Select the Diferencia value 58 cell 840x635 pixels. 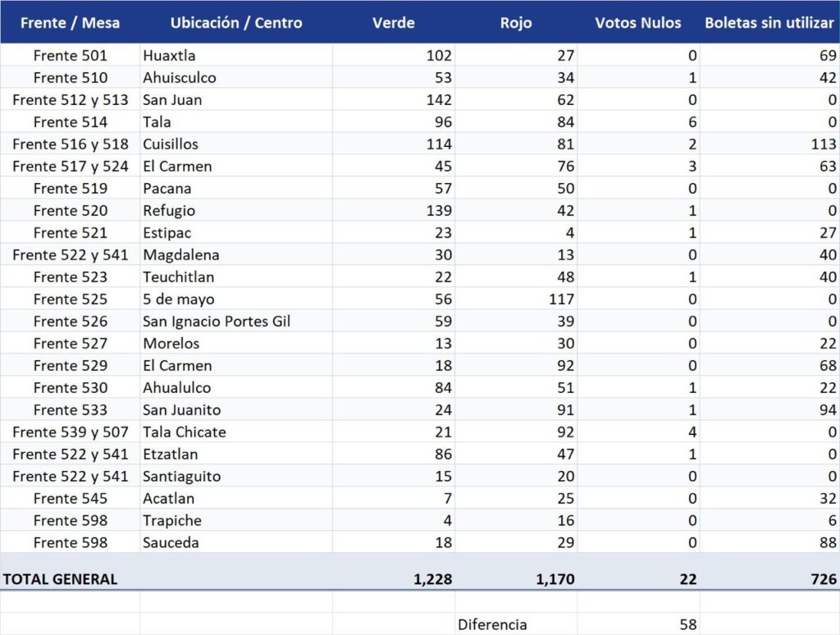pyautogui.click(x=638, y=624)
